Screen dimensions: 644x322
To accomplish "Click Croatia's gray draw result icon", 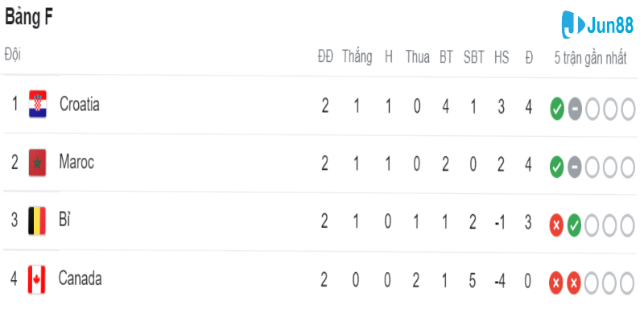I will coord(574,109).
